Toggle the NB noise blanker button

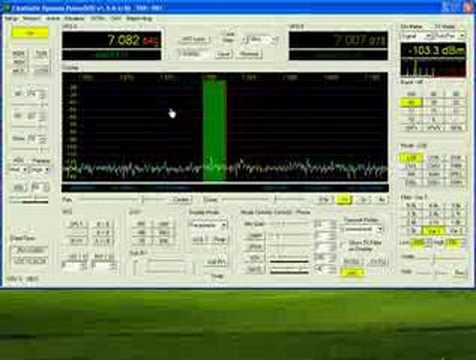click(x=141, y=232)
